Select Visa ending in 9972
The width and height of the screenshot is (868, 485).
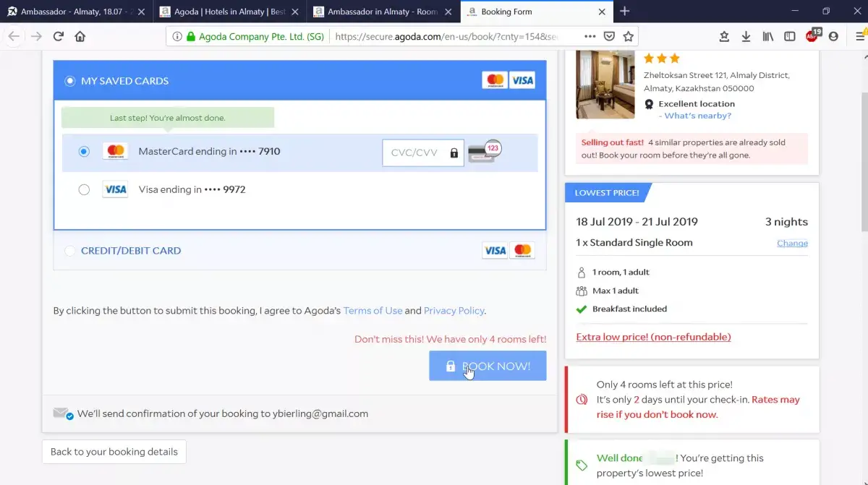tap(84, 189)
